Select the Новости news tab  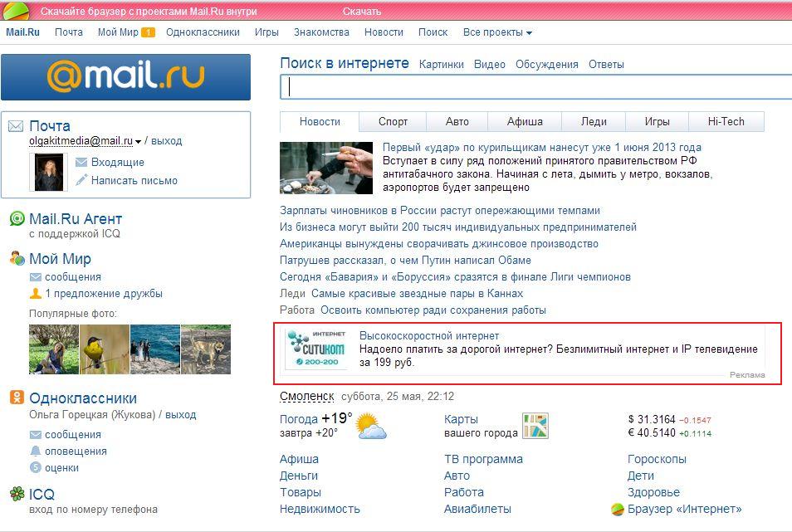point(320,122)
